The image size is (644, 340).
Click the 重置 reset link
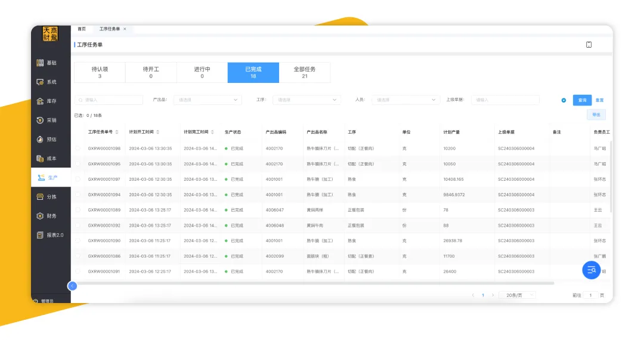600,100
